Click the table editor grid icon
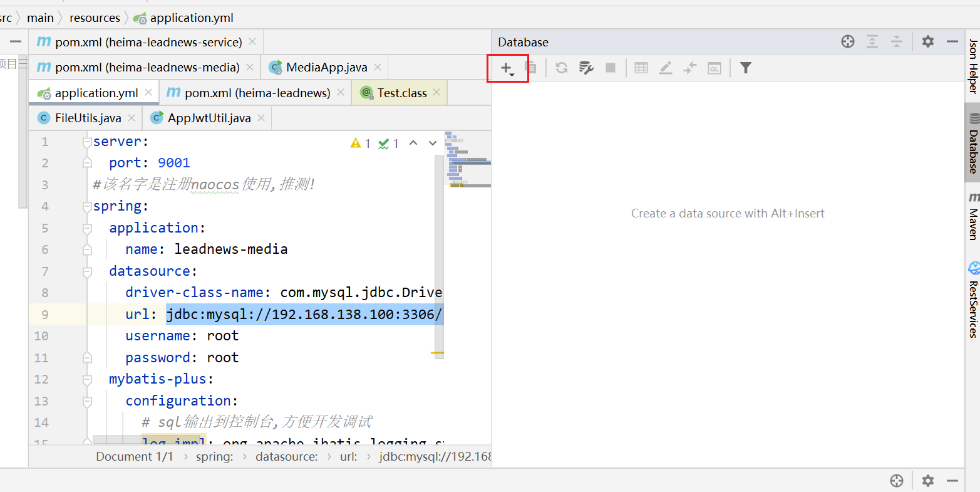 pos(641,68)
